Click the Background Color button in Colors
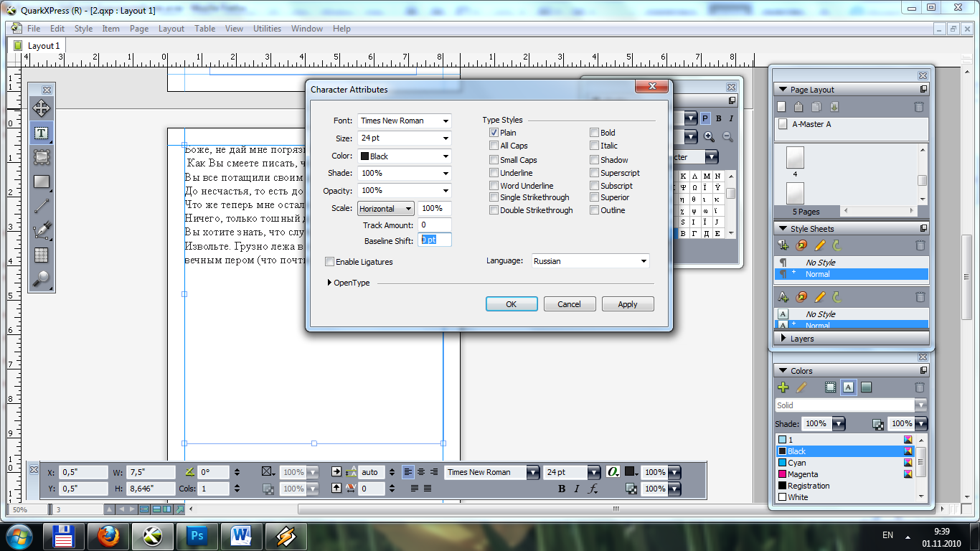980x551 pixels. [866, 387]
